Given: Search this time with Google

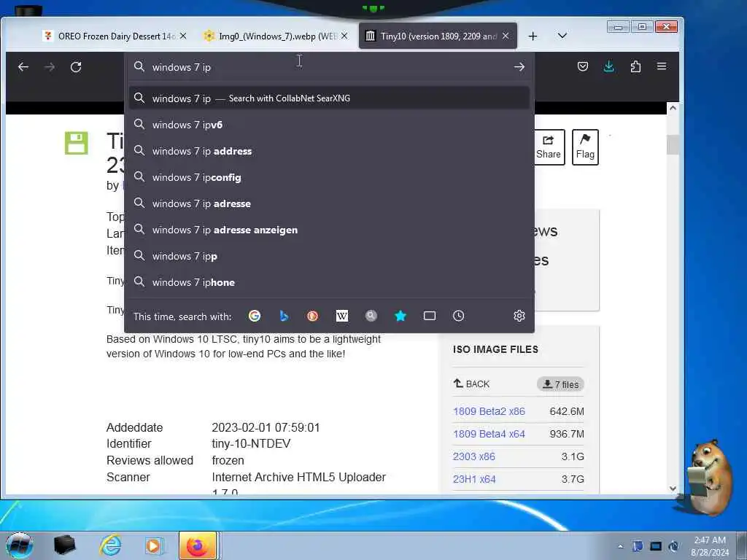Looking at the screenshot, I should coord(255,316).
